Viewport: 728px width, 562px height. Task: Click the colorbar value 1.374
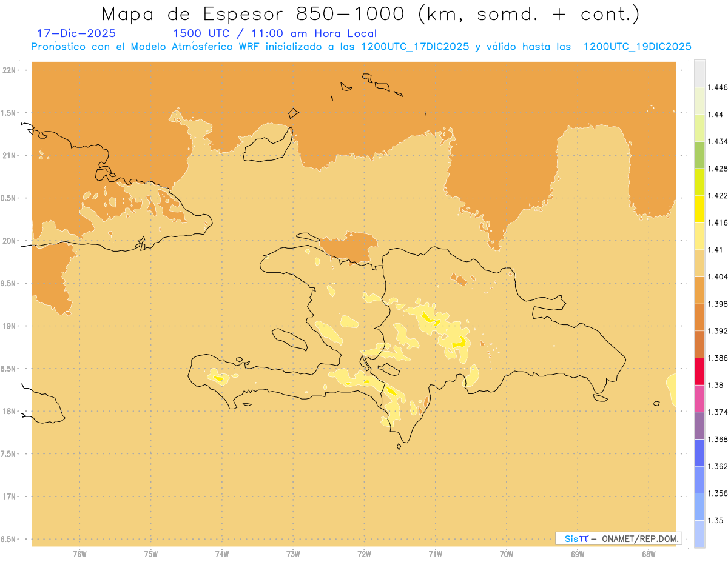click(718, 412)
